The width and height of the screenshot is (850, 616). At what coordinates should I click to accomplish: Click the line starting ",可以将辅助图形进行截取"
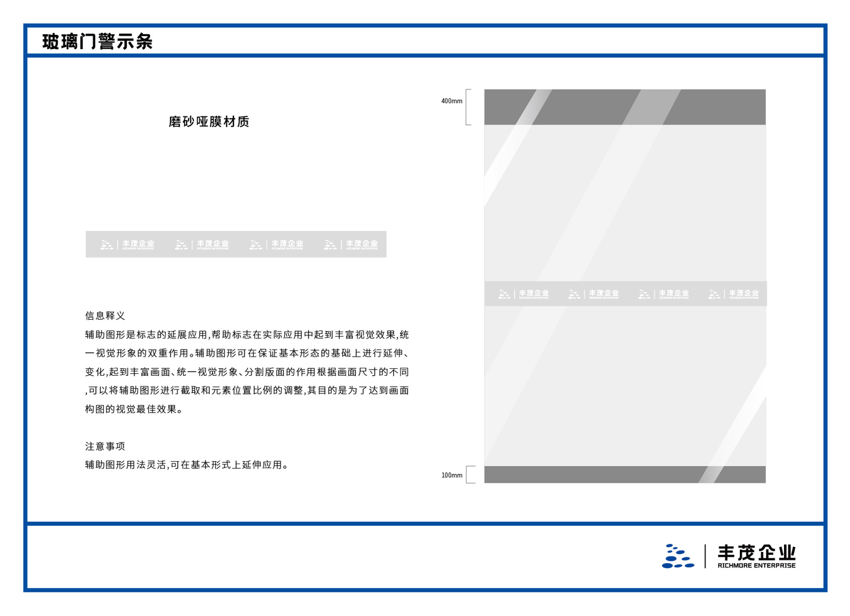coord(247,390)
